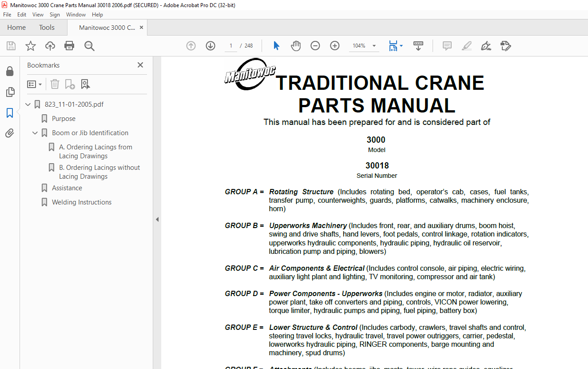
Task: Find the current bookmark icon
Action: pyautogui.click(x=85, y=84)
